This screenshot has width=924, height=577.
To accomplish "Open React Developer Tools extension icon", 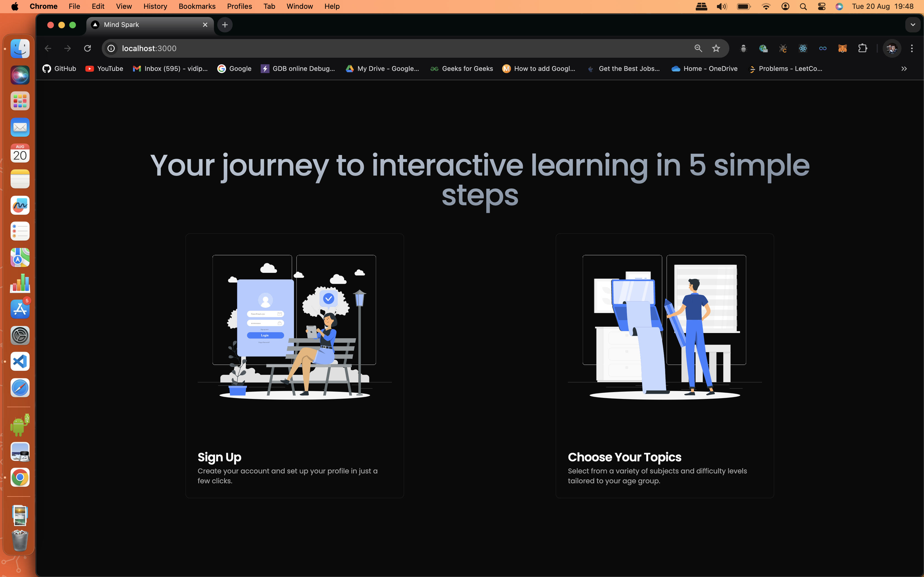I will (802, 48).
